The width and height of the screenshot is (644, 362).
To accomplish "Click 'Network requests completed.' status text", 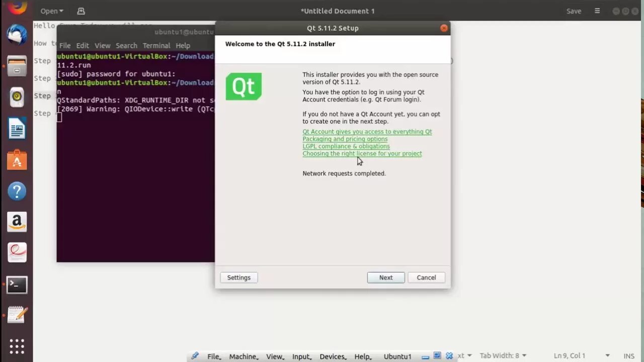I will [344, 173].
